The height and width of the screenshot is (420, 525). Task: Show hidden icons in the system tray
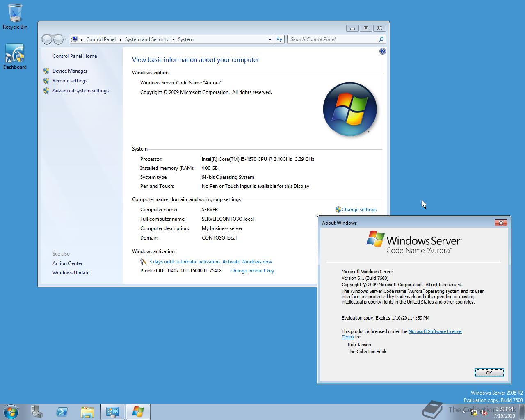pos(463,413)
